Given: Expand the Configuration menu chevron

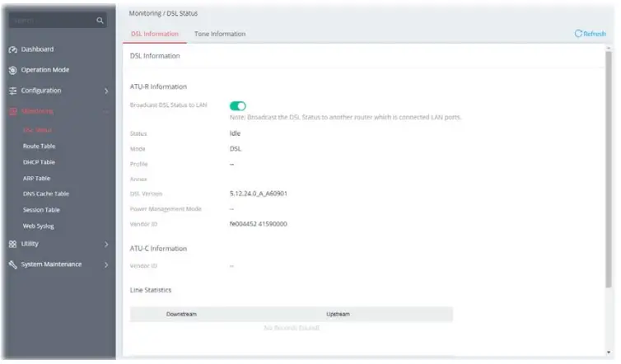Looking at the screenshot, I should pyautogui.click(x=106, y=91).
